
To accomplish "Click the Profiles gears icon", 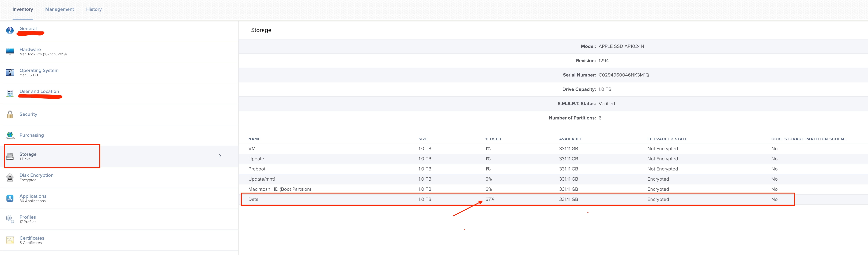I will tap(10, 219).
